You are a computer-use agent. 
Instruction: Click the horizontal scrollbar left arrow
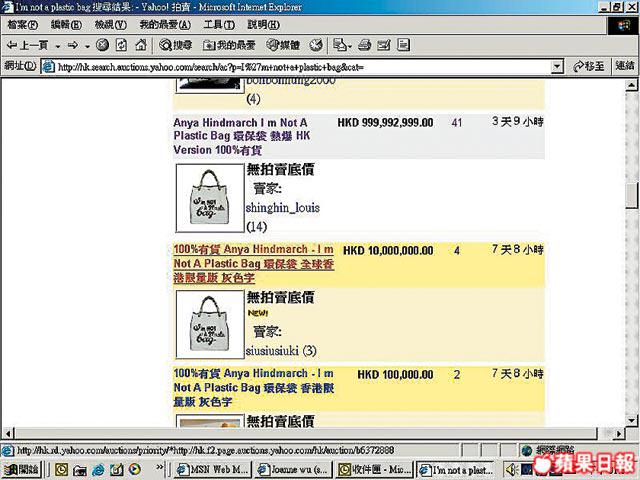(x=8, y=433)
